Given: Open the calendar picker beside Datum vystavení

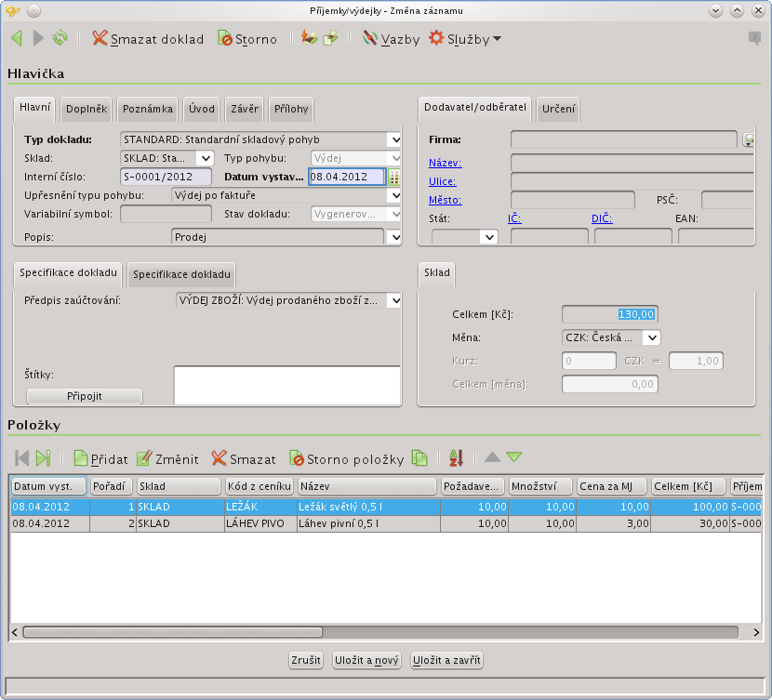Looking at the screenshot, I should pyautogui.click(x=393, y=177).
